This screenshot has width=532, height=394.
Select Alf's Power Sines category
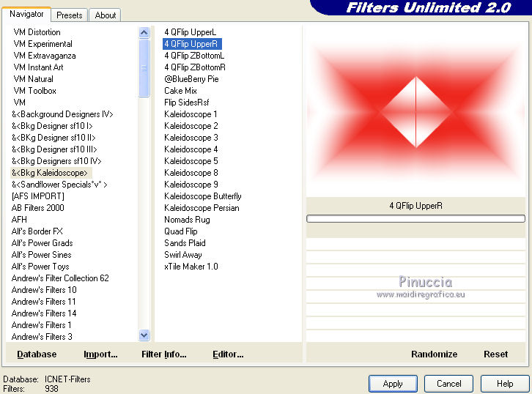(x=41, y=255)
